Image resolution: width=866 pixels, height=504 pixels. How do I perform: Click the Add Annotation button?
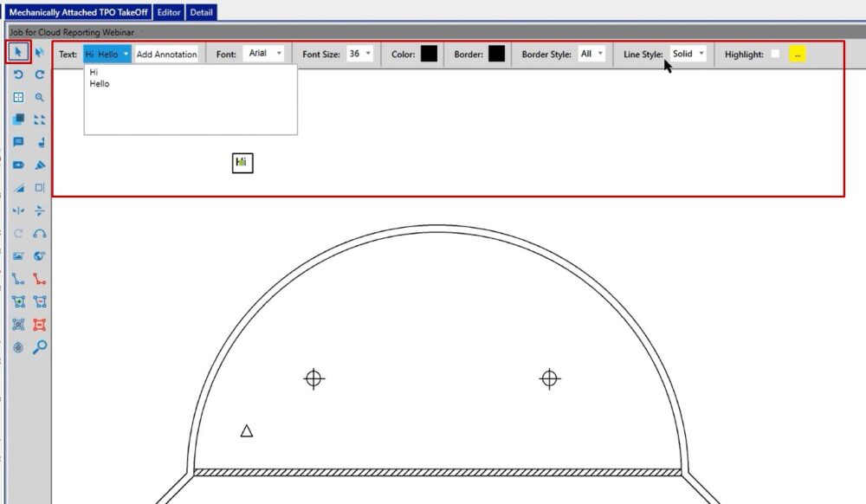click(x=167, y=54)
